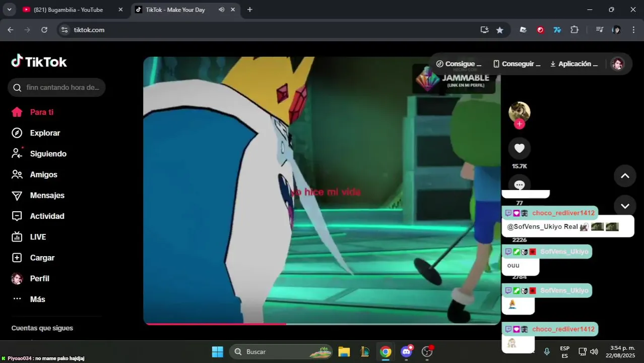Go to next video with down chevron
This screenshot has height=363, width=644.
click(625, 206)
